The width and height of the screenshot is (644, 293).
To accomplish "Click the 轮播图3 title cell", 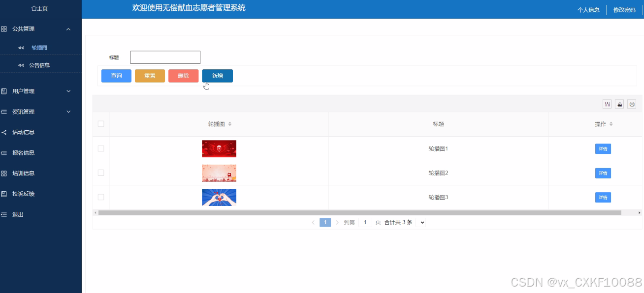I will click(x=438, y=197).
